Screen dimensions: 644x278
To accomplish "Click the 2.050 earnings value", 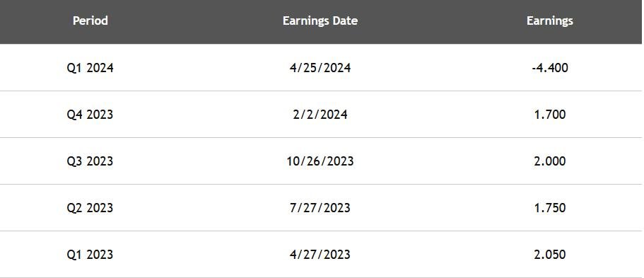I will coord(549,254).
